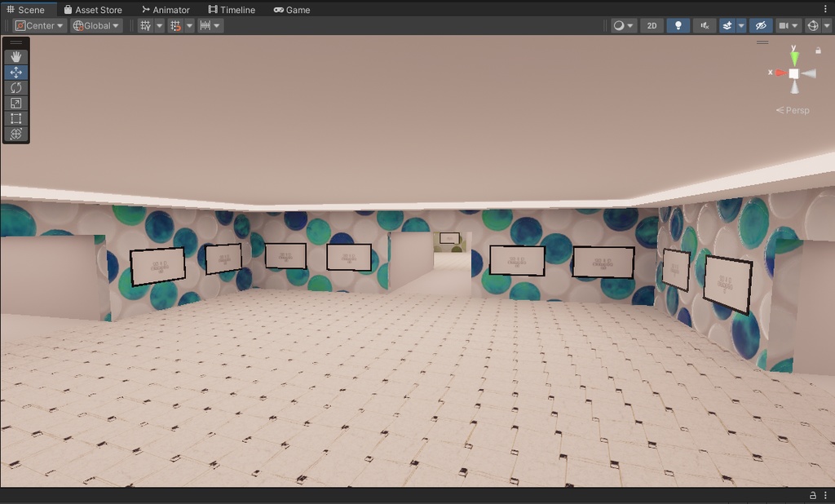Switch to the Game tab
The image size is (835, 504).
[x=292, y=10]
